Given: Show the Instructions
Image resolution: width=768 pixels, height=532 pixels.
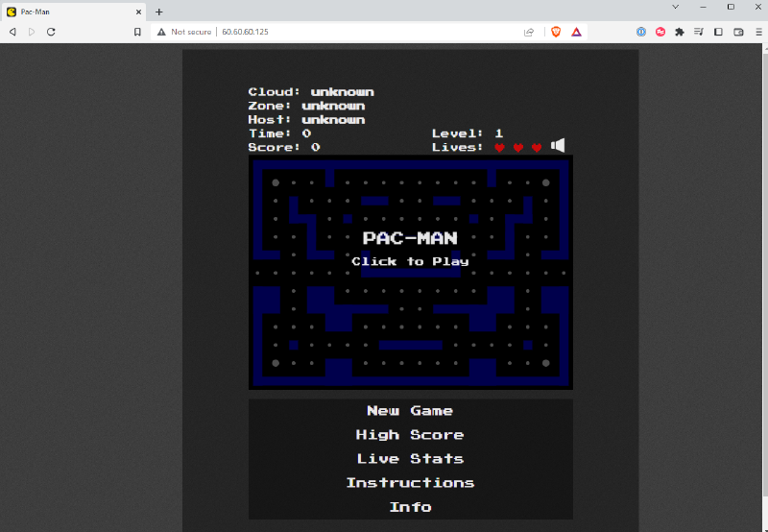Looking at the screenshot, I should click(x=410, y=482).
